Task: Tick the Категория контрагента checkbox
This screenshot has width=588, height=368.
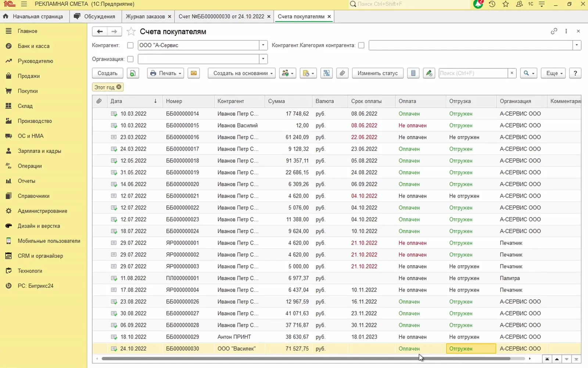Action: point(361,45)
